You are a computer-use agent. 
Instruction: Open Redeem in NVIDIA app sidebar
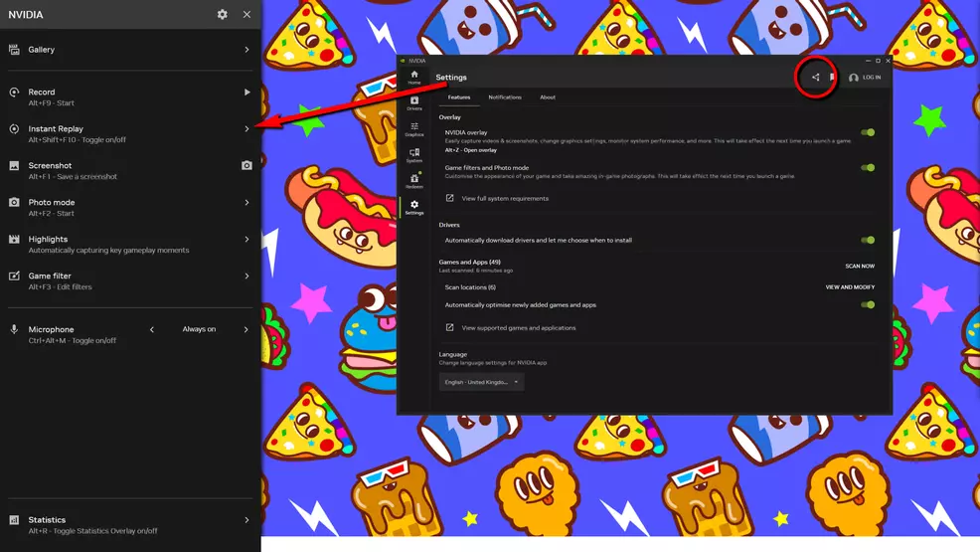[x=413, y=181]
